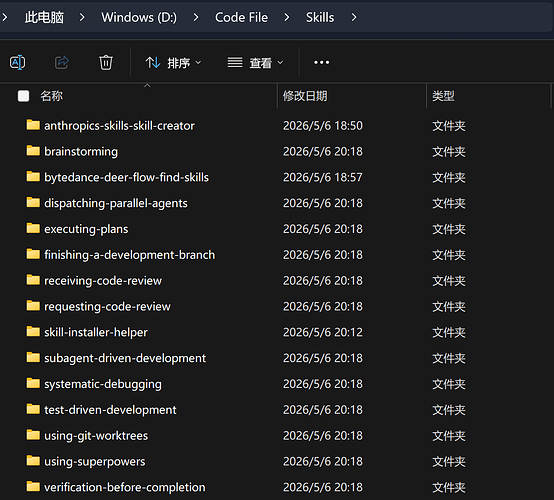Click 此电脑 in the address breadcrumb
Viewport: 554px width, 500px height.
pos(44,17)
